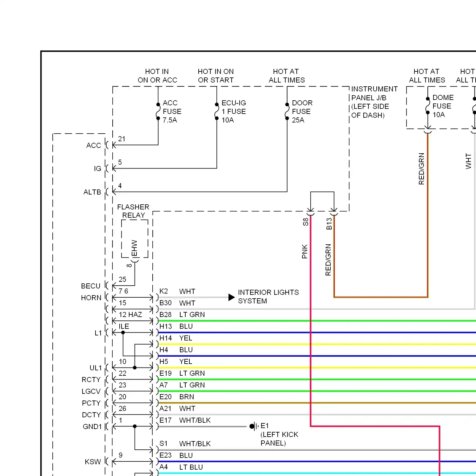476x476 pixels.
Task: Click the A7 LT GRN wire label
Action: pyautogui.click(x=182, y=385)
